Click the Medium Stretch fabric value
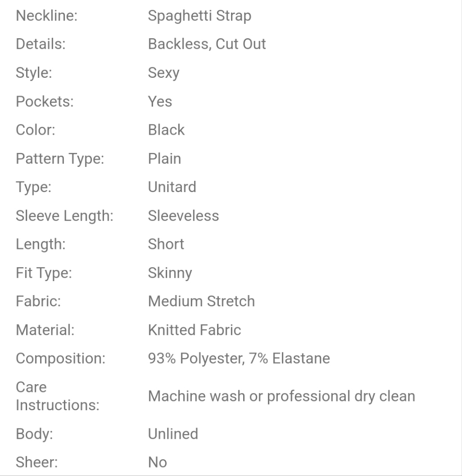Image resolution: width=462 pixels, height=476 pixels. 201,301
